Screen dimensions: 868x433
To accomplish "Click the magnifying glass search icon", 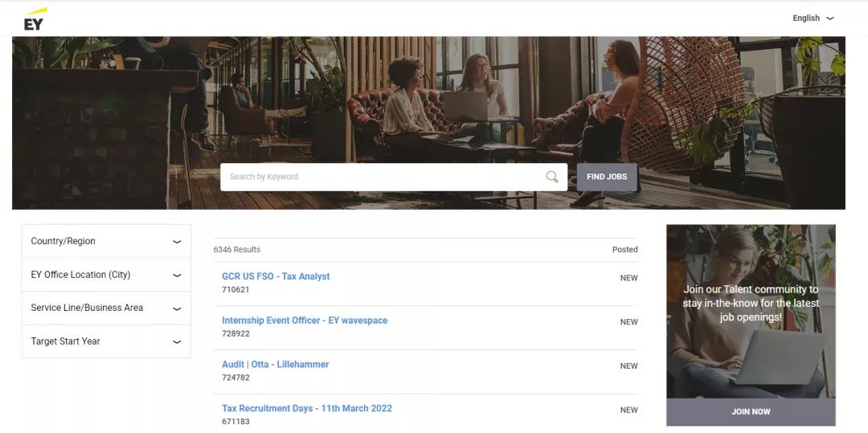I will pyautogui.click(x=552, y=177).
